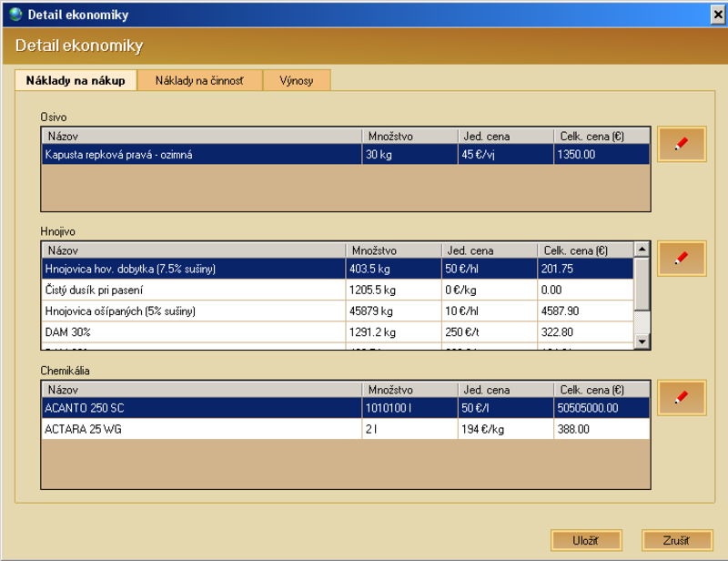Click the 388.00 total cell
The height and width of the screenshot is (561, 728).
(x=602, y=429)
